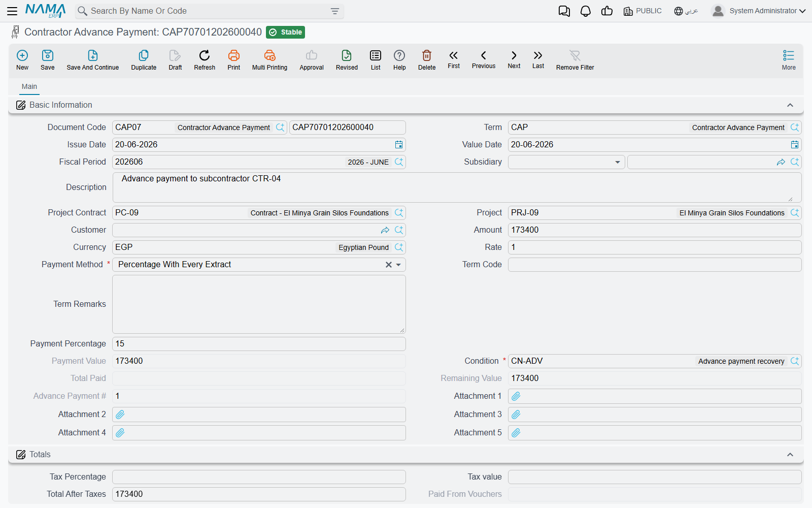The width and height of the screenshot is (812, 508).
Task: Open the List view
Action: click(x=376, y=60)
